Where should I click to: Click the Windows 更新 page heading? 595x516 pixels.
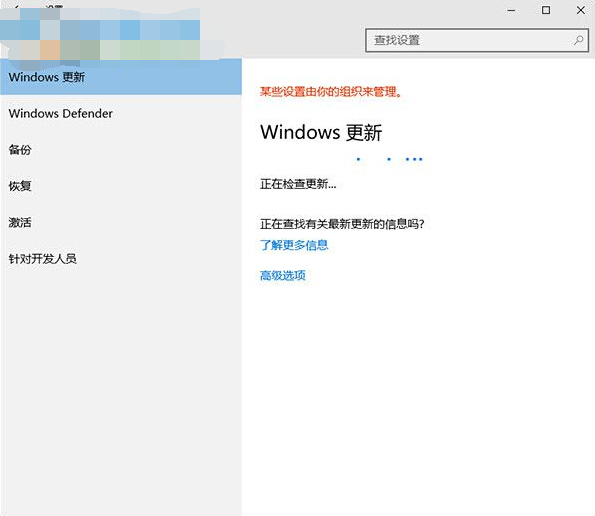click(321, 132)
